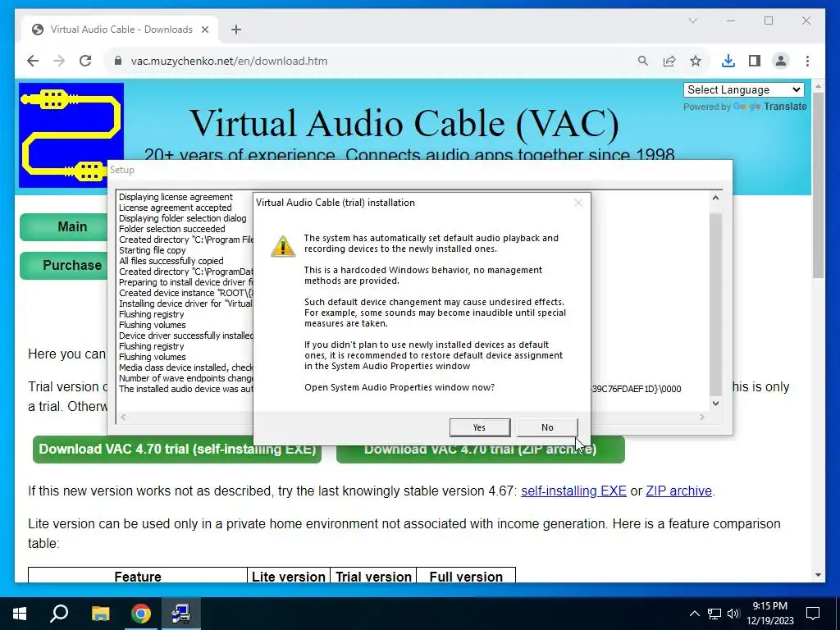Click Setup log horizontal scroll left arrow
This screenshot has width=840, height=630.
point(123,417)
